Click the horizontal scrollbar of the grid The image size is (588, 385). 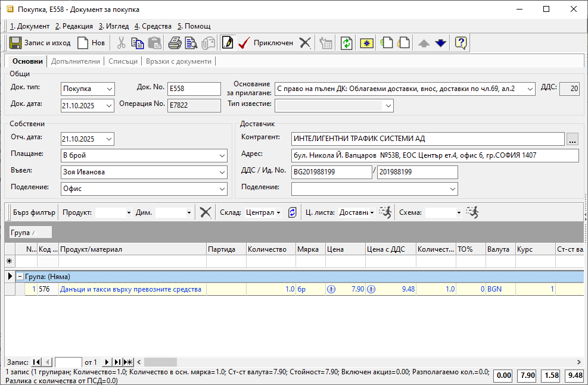[x=357, y=362]
